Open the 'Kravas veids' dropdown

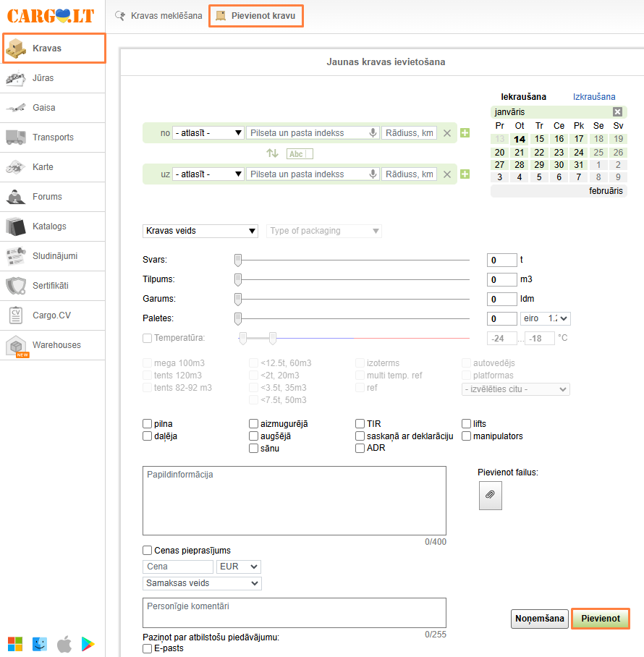click(200, 231)
